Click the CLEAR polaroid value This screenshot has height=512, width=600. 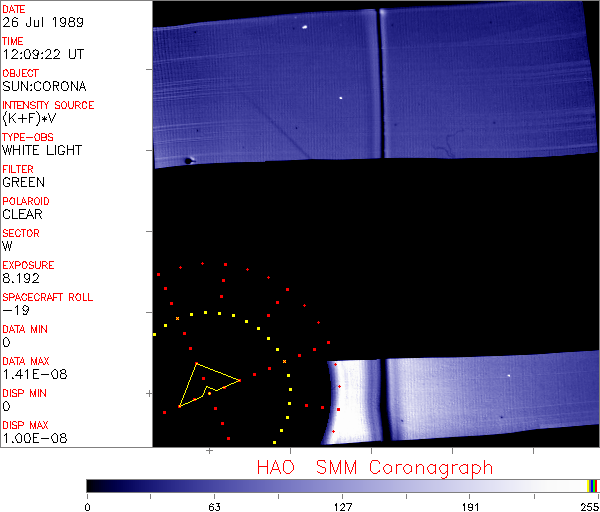pos(23,214)
